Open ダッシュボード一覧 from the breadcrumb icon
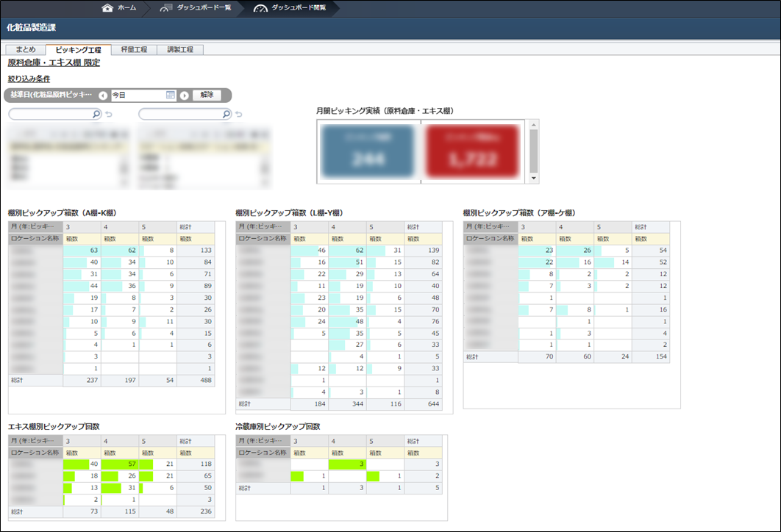The height and width of the screenshot is (532, 781). tap(166, 8)
